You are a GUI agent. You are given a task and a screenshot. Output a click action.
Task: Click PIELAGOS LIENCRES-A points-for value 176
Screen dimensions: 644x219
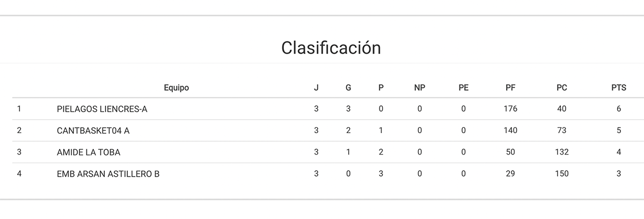510,109
